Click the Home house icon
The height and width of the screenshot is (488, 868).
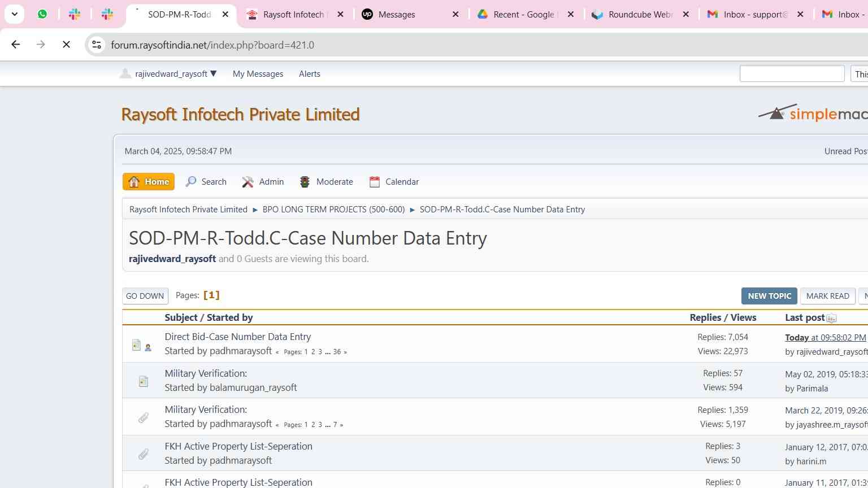[134, 181]
